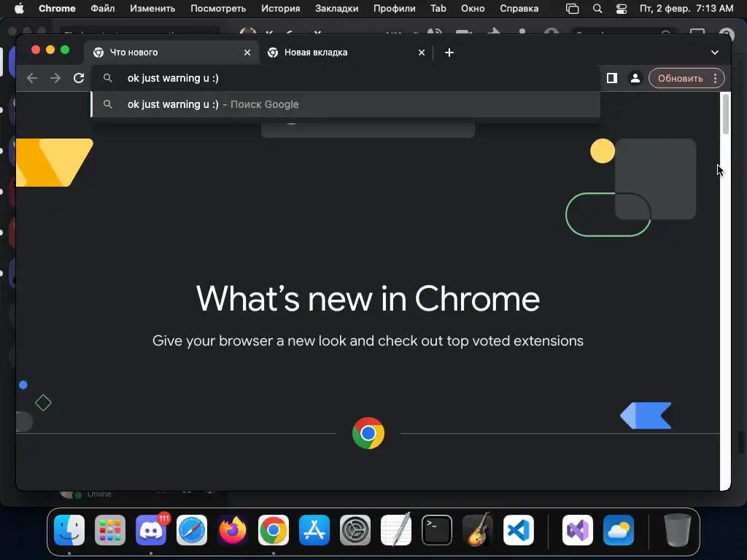Open TextEdit from the Dock
This screenshot has width=747, height=560.
[x=396, y=530]
